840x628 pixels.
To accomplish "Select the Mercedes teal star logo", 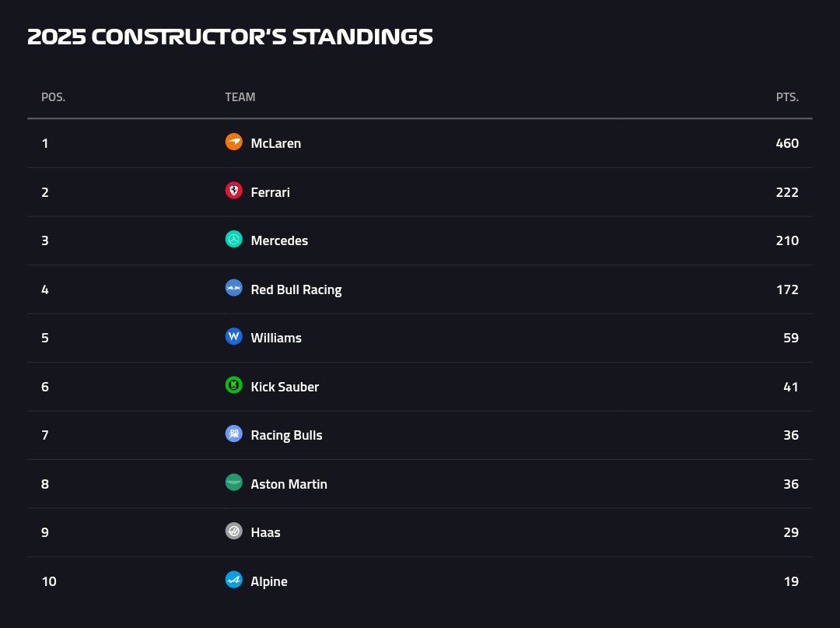I will (233, 239).
